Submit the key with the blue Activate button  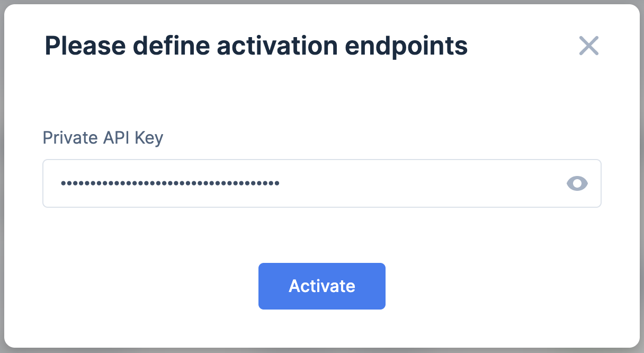click(x=322, y=286)
